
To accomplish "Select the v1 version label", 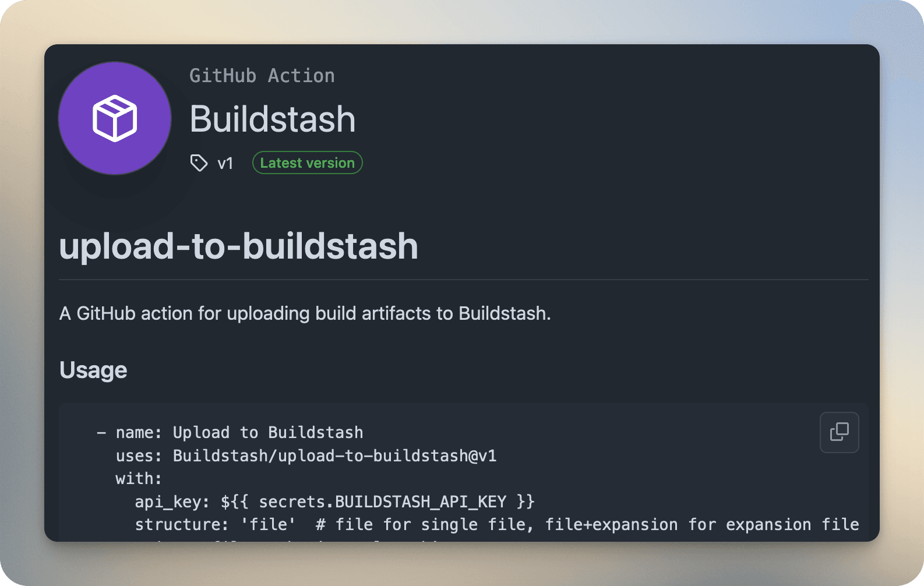I will point(225,164).
